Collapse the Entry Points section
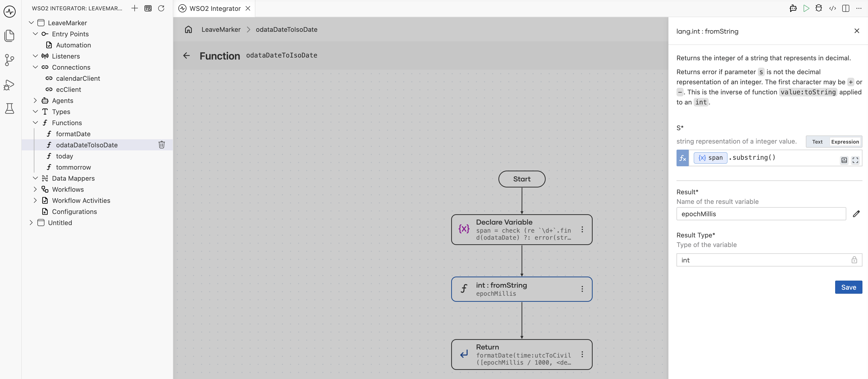 coord(35,34)
